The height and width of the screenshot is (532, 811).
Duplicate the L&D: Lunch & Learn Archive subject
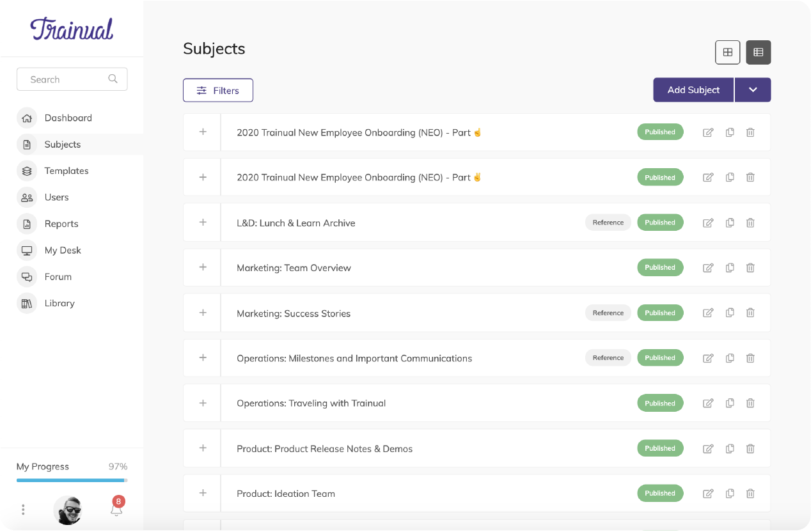click(x=730, y=223)
